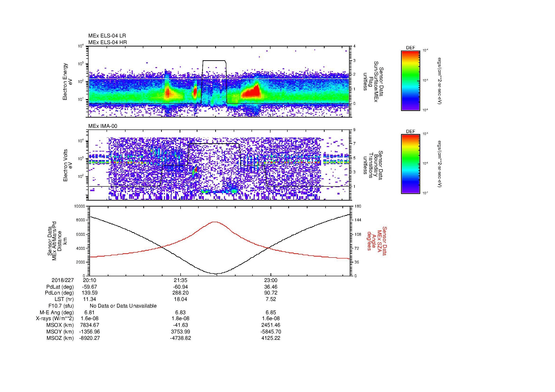Click the LST value 7.52
The width and height of the screenshot is (555, 392).
[271, 299]
